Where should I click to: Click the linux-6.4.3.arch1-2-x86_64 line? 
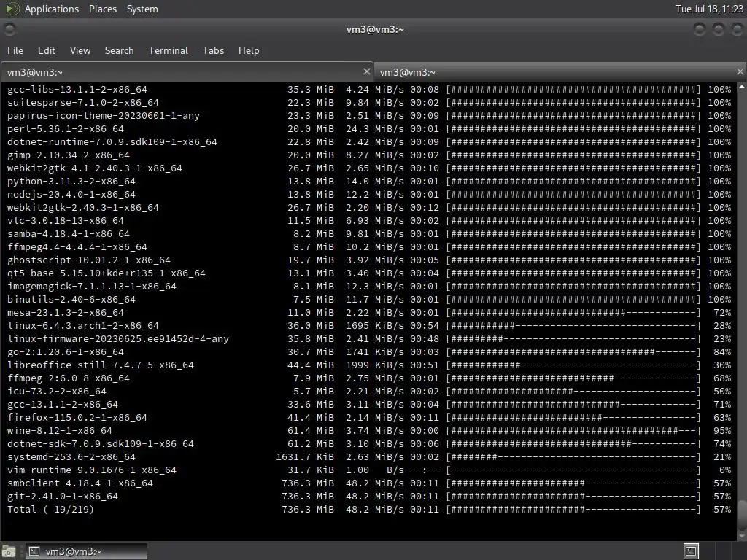368,325
